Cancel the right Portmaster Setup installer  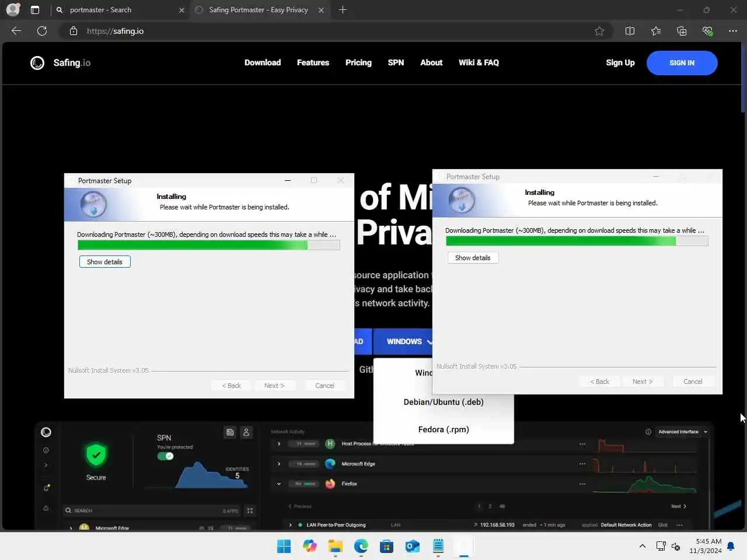tap(693, 381)
